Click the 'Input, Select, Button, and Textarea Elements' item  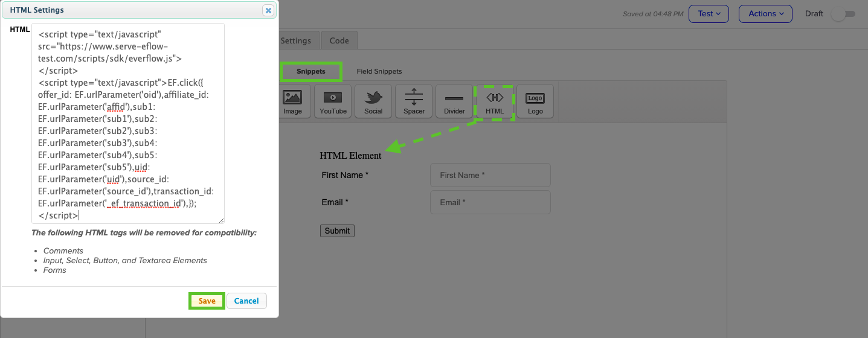tap(125, 260)
